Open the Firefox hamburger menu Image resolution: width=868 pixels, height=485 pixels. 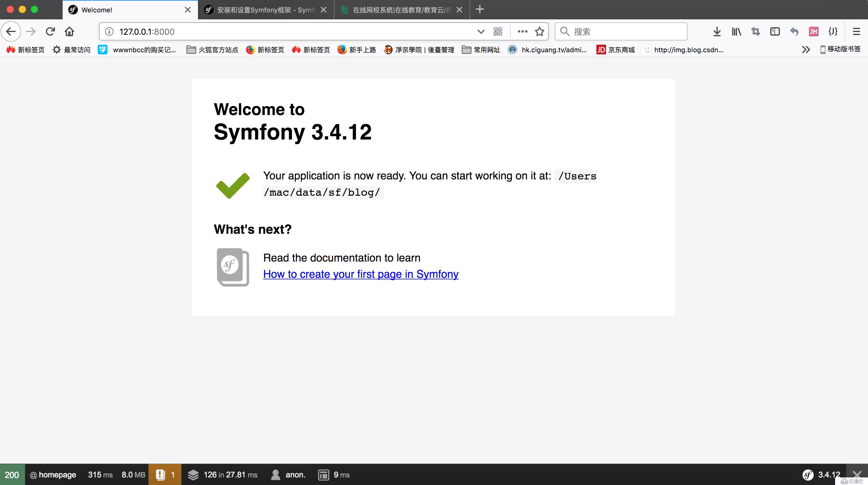(x=856, y=31)
